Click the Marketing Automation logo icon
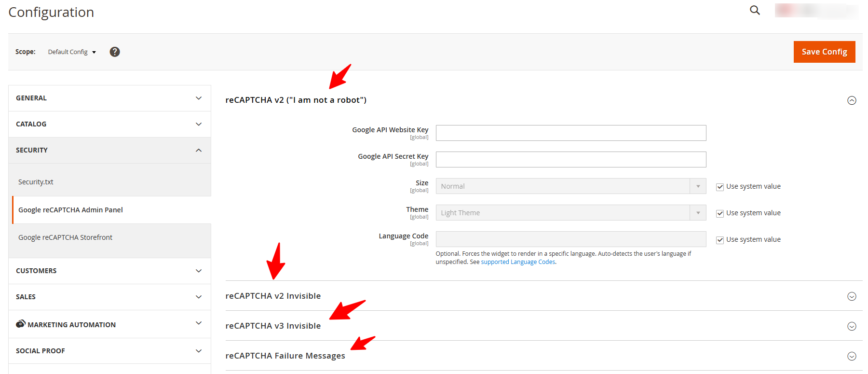The width and height of the screenshot is (868, 374). [x=20, y=324]
